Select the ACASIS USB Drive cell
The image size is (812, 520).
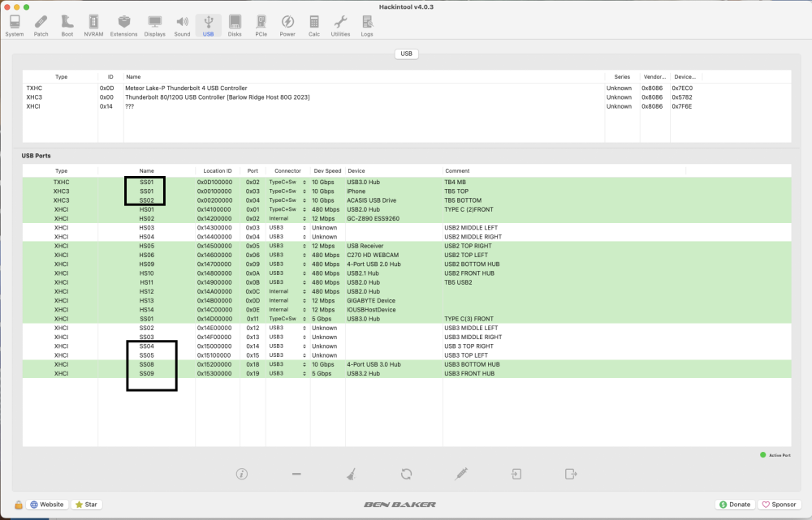pyautogui.click(x=371, y=200)
